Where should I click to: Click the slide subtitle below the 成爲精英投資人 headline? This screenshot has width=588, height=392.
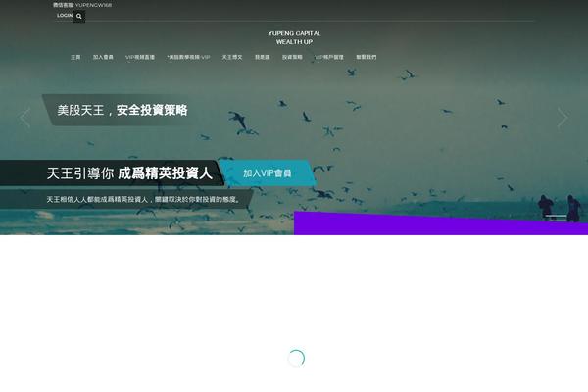[x=143, y=199]
